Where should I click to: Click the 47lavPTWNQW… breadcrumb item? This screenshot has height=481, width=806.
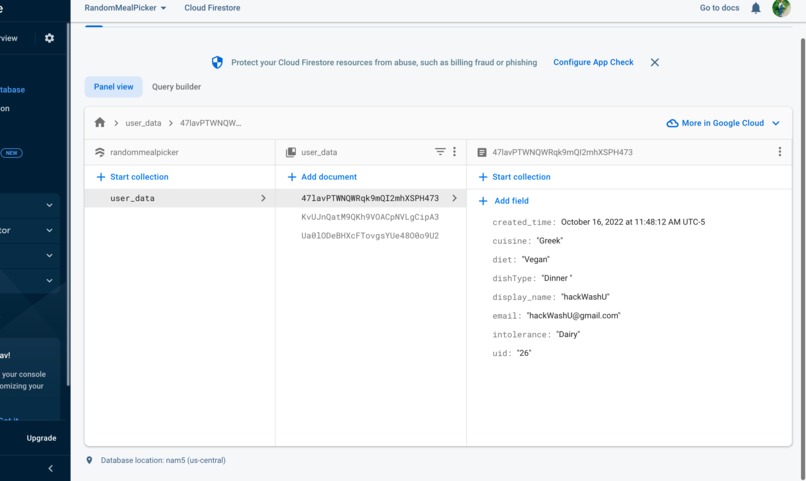pyautogui.click(x=210, y=123)
